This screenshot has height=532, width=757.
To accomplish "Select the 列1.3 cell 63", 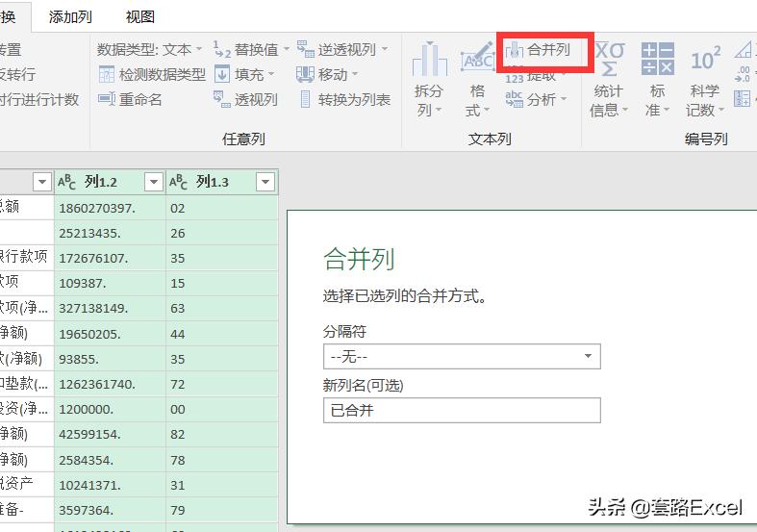I will (x=221, y=309).
